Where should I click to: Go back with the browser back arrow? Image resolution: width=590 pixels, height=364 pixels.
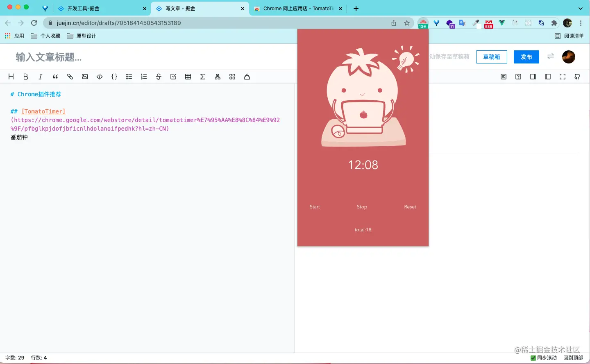tap(8, 23)
